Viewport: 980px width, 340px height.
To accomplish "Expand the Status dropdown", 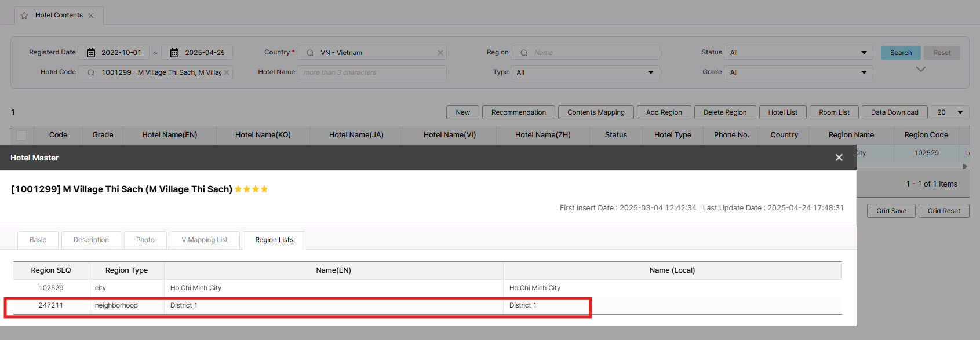I will point(864,53).
